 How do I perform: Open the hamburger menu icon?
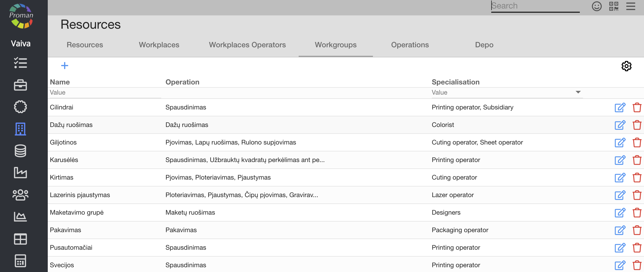[631, 6]
